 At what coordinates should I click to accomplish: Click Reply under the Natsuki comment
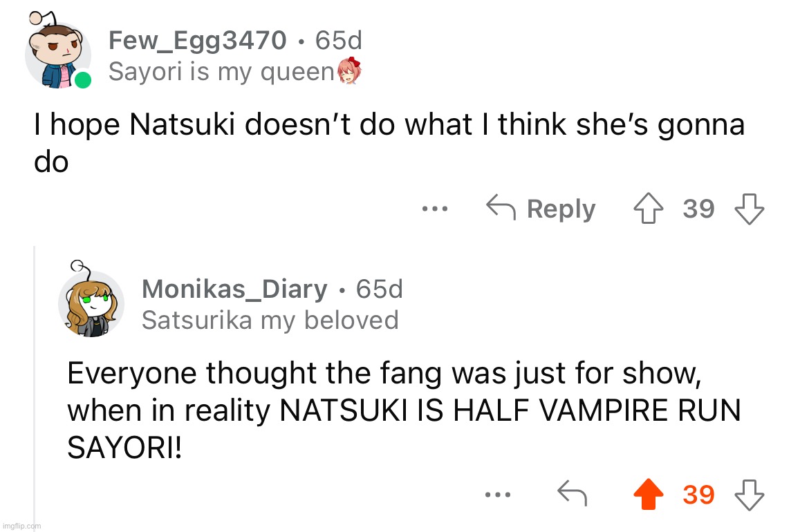tap(541, 209)
